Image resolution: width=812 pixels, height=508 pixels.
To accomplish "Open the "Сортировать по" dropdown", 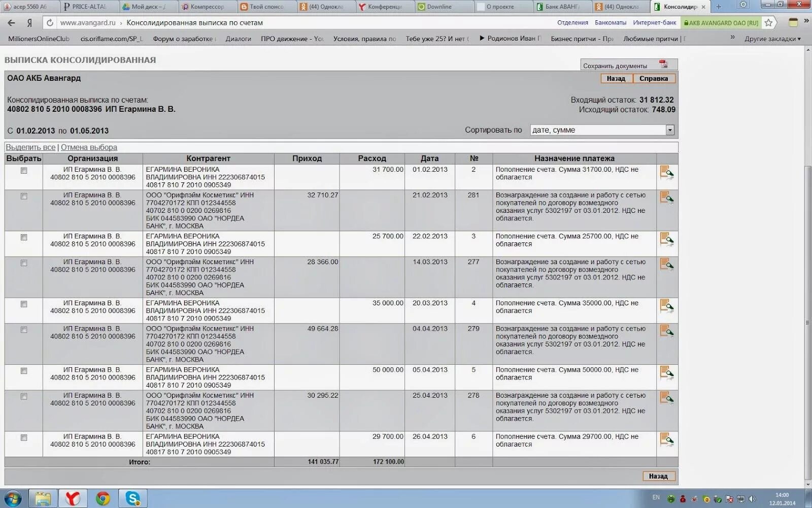I will 602,130.
